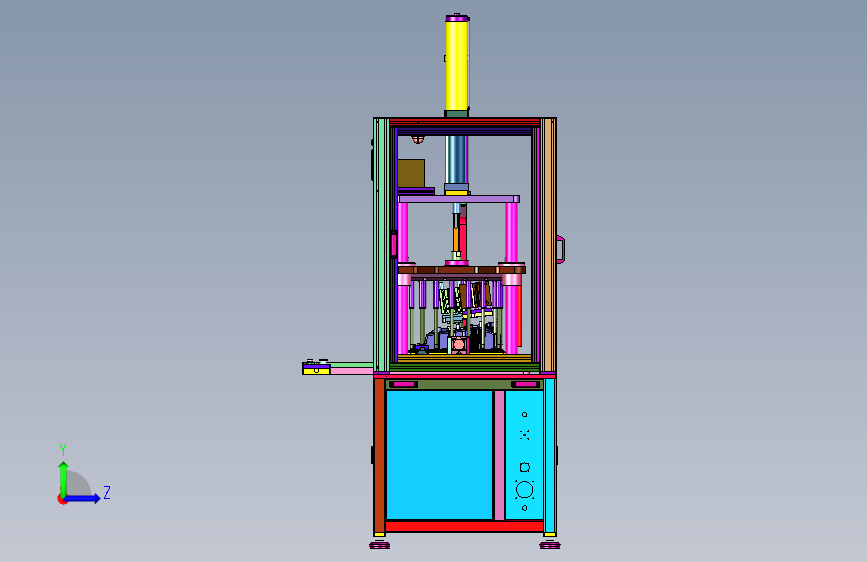Image resolution: width=867 pixels, height=562 pixels.
Task: Select the light purple horizontal upper plate
Action: tap(459, 199)
